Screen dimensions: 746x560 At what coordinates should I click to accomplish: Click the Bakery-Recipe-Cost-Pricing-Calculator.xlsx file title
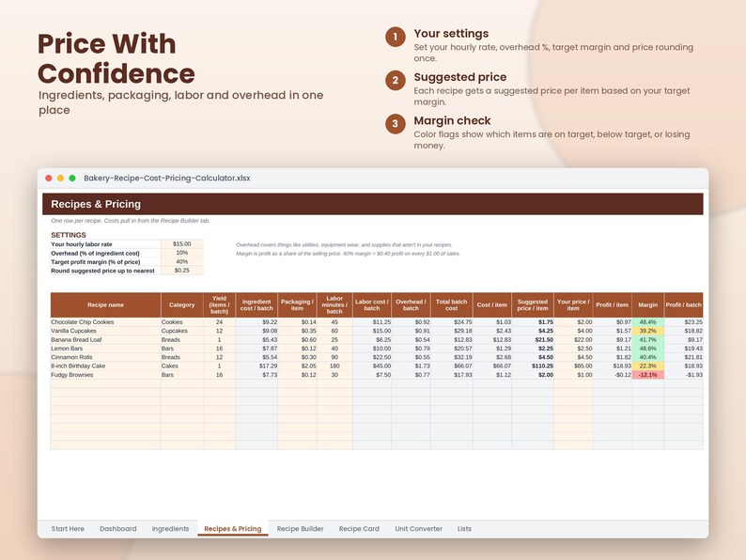pos(167,178)
